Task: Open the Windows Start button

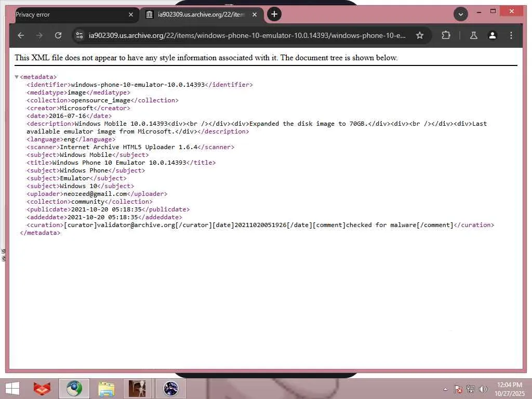Action: click(x=12, y=389)
